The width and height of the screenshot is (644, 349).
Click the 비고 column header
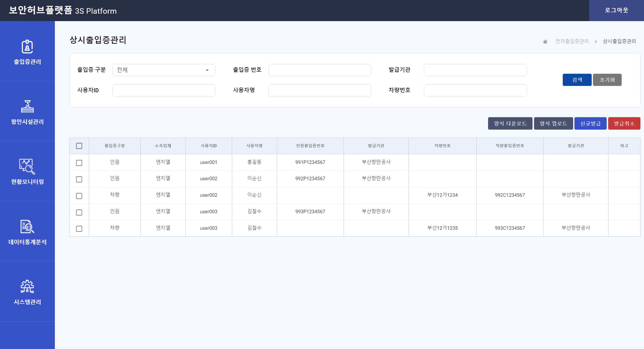pyautogui.click(x=624, y=146)
